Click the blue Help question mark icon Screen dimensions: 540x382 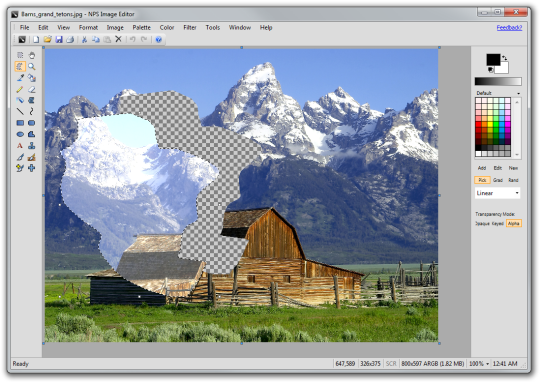pos(159,39)
